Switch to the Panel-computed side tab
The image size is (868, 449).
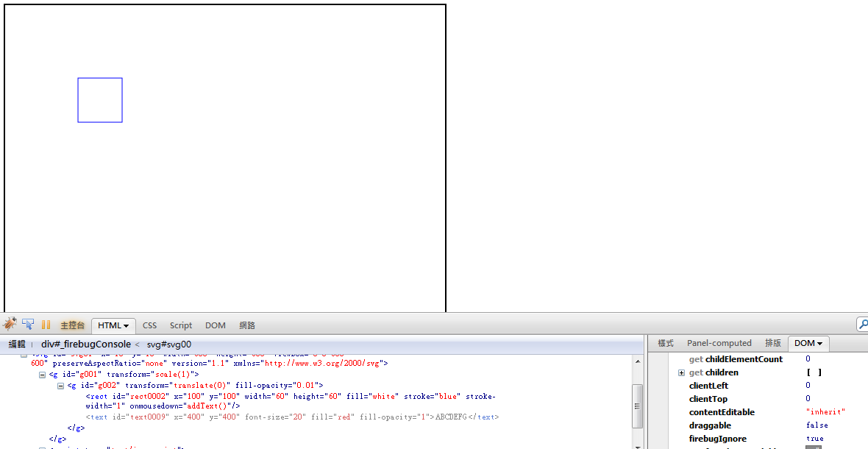click(719, 343)
